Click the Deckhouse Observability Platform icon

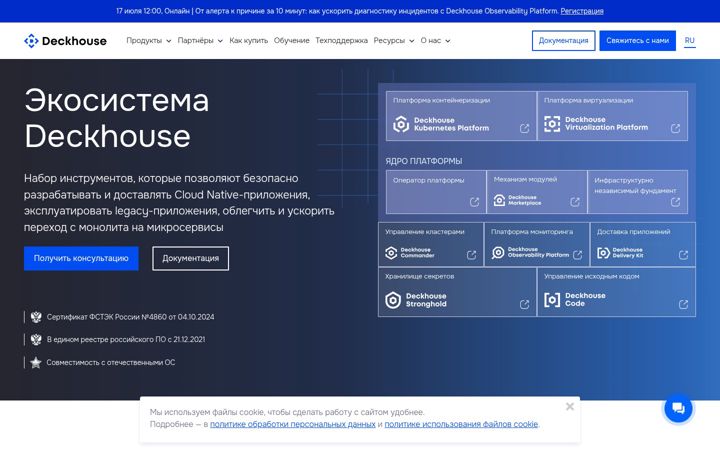pos(498,252)
